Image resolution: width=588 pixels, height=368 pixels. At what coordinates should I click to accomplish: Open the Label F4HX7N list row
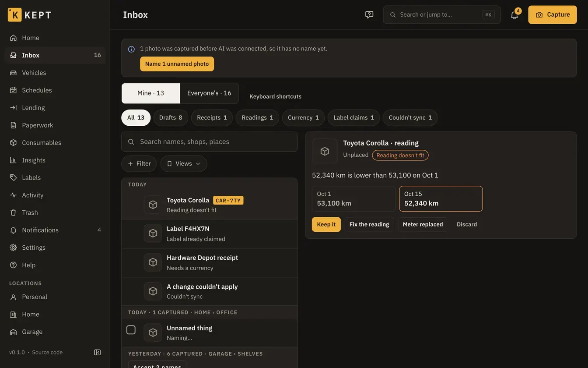coord(210,234)
